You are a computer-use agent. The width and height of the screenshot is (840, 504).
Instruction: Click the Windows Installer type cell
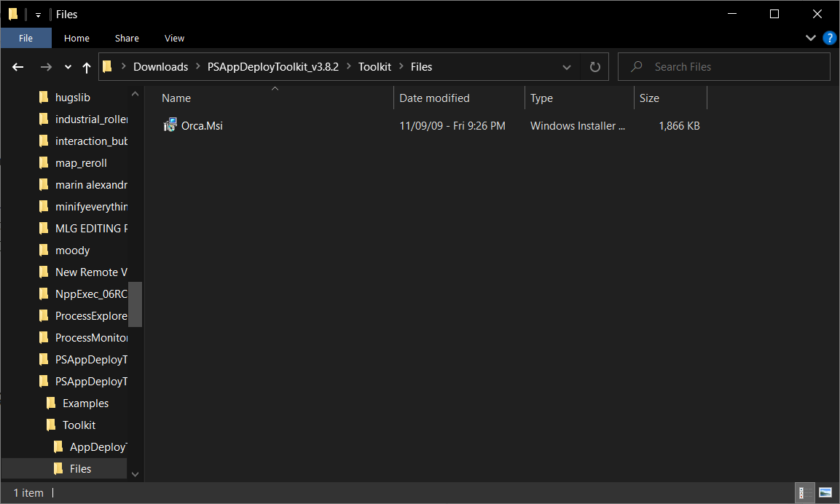click(578, 126)
